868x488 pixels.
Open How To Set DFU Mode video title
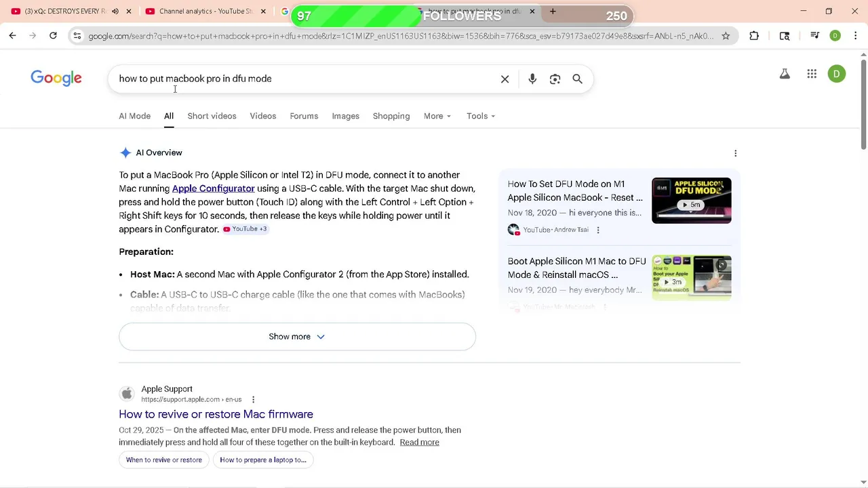[575, 190]
